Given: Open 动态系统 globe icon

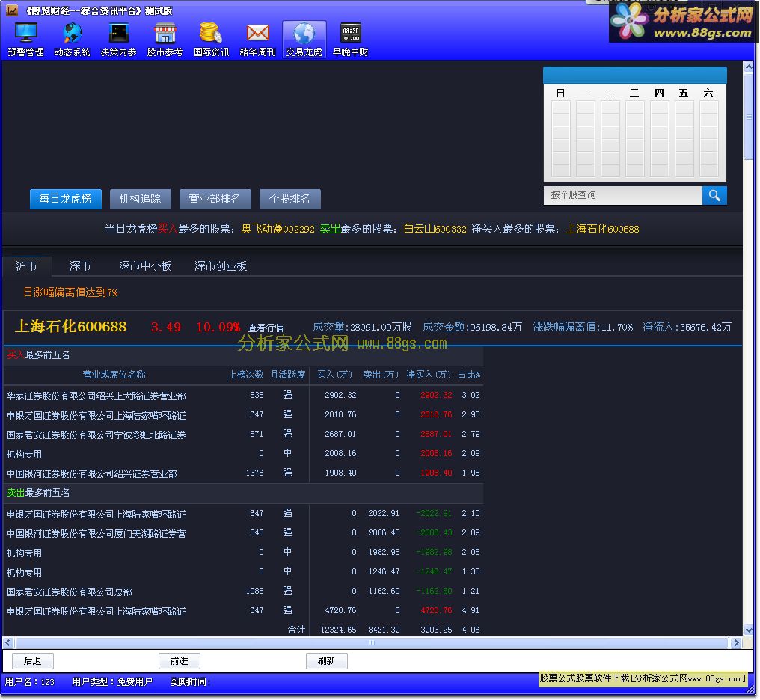Looking at the screenshot, I should (73, 40).
